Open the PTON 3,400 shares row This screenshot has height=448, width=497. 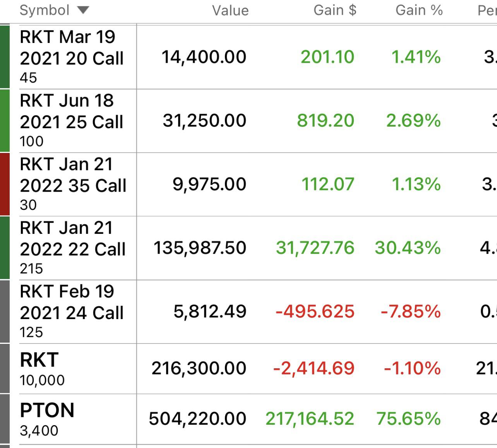pyautogui.click(x=248, y=419)
